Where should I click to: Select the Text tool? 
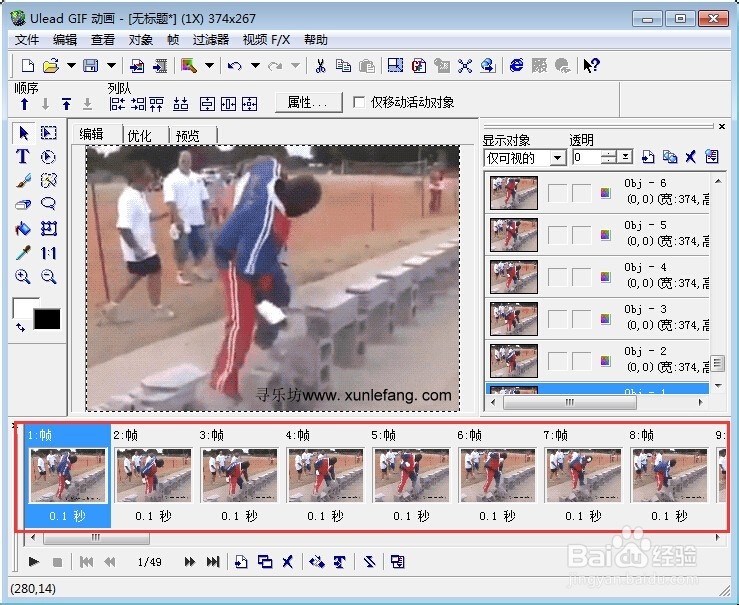coord(23,156)
